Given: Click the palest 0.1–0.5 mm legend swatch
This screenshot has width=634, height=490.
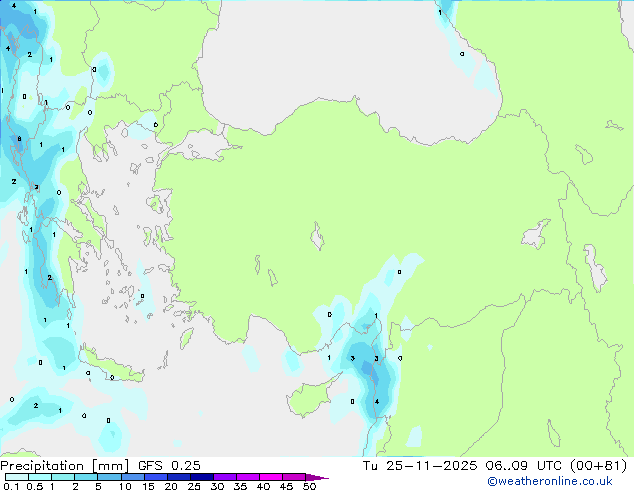Looking at the screenshot, I should 17,477.
